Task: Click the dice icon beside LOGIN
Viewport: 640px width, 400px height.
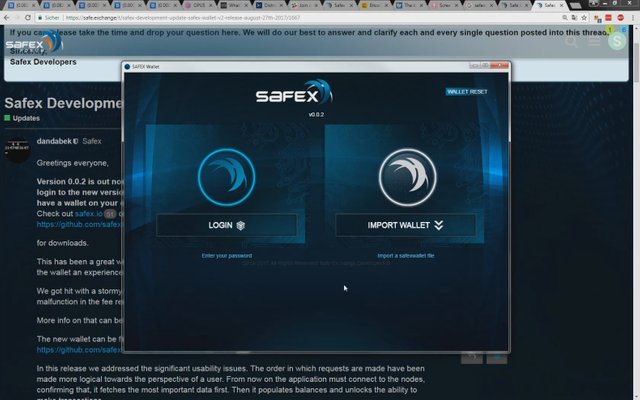Action: (240, 225)
